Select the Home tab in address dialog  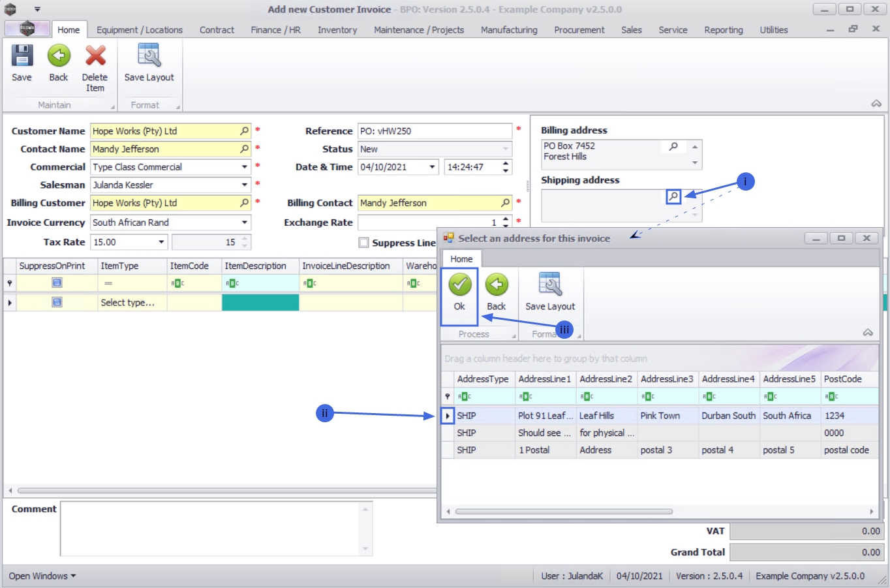click(461, 259)
